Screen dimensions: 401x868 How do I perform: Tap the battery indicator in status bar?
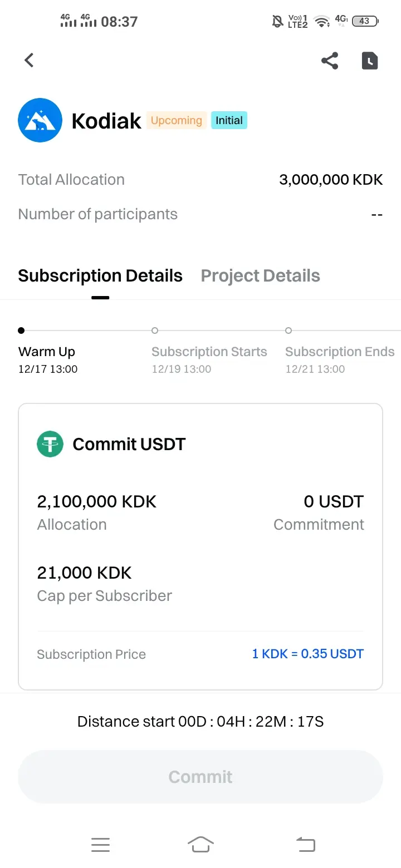click(365, 21)
